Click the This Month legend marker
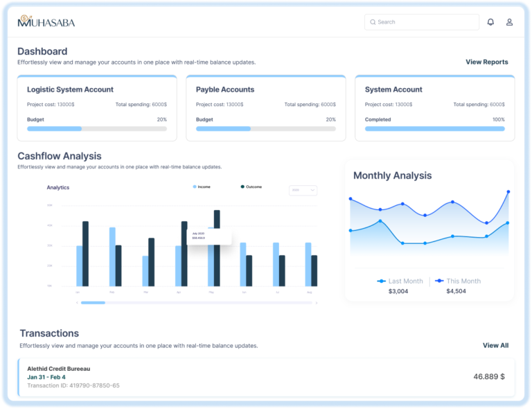The image size is (532, 409). pyautogui.click(x=439, y=281)
